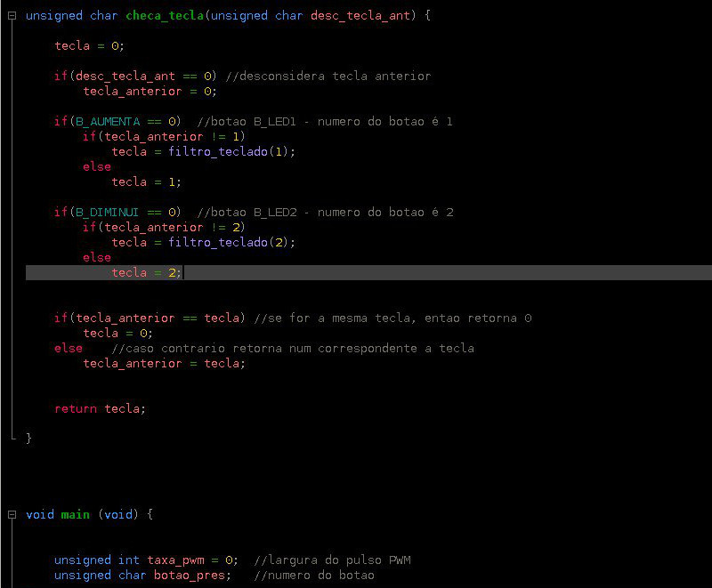Click the closing brace of checa_tecla

(27, 438)
